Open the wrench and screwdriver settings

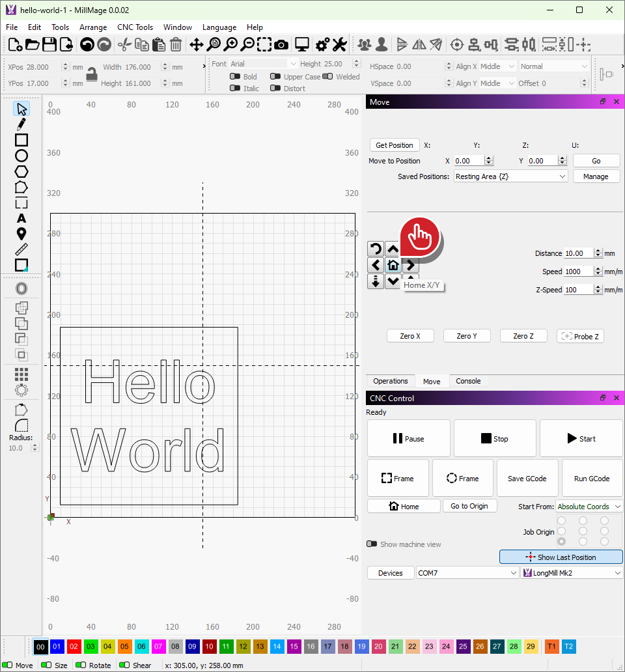[339, 45]
